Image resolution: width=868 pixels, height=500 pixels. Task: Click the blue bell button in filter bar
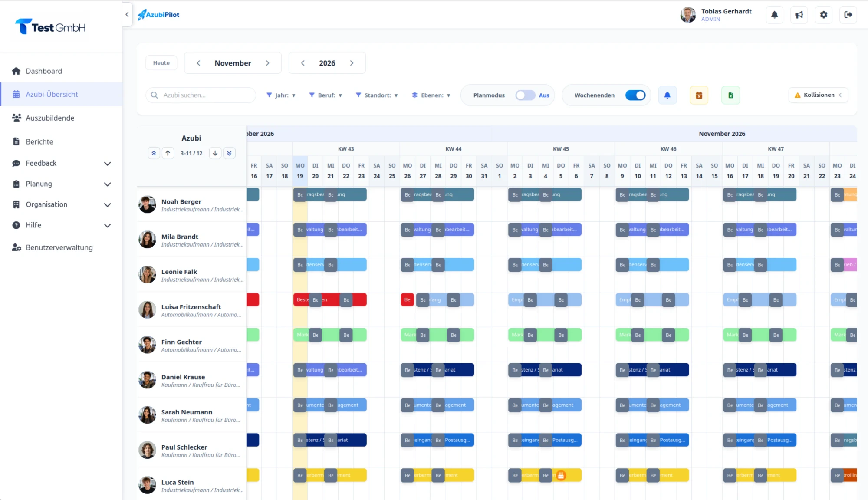point(667,95)
